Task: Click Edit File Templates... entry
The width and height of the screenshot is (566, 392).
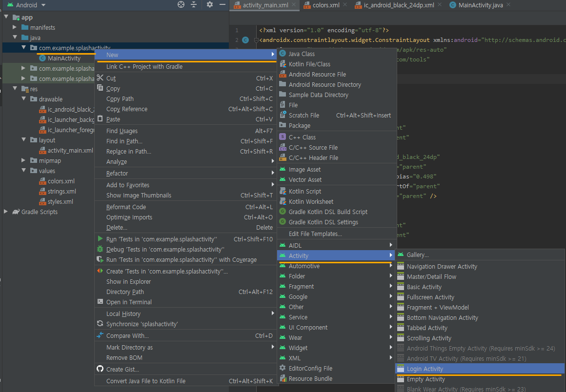Action: click(x=336, y=234)
